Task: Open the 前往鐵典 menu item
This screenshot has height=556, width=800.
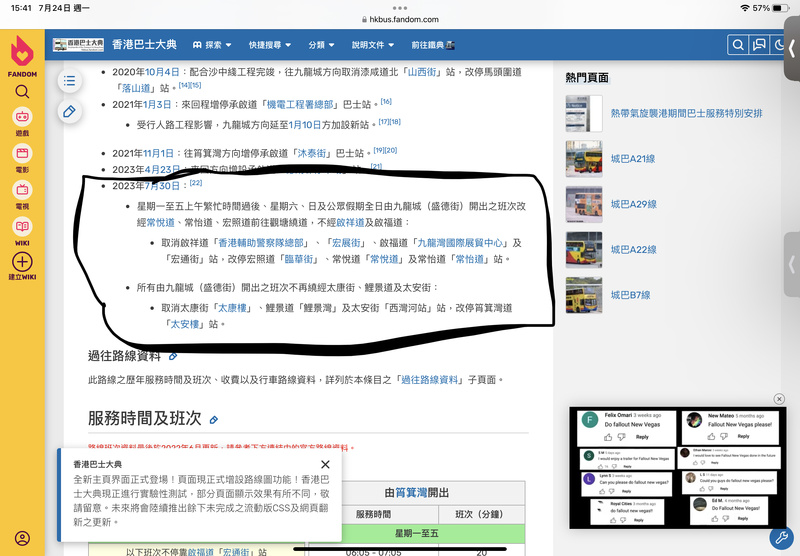Action: 433,45
